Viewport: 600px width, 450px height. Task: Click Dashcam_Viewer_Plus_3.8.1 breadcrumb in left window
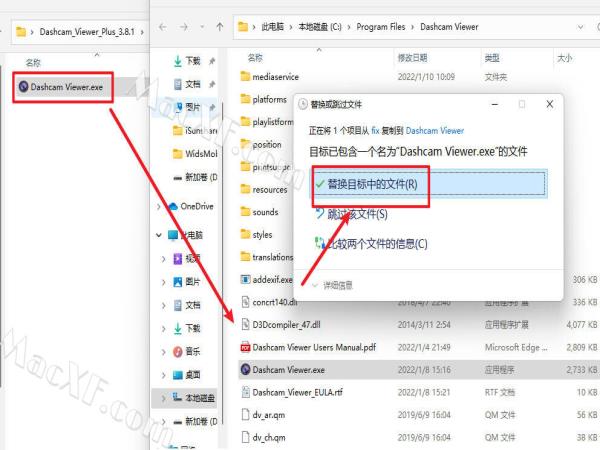[x=87, y=32]
